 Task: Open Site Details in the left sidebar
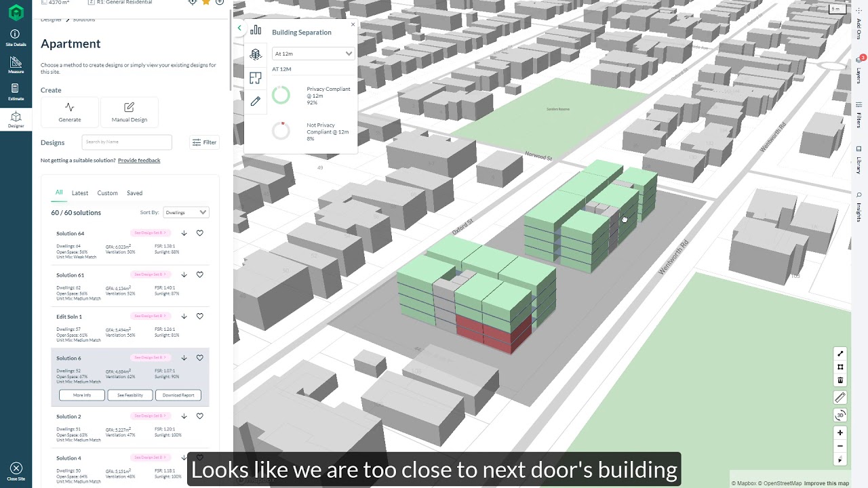[16, 38]
